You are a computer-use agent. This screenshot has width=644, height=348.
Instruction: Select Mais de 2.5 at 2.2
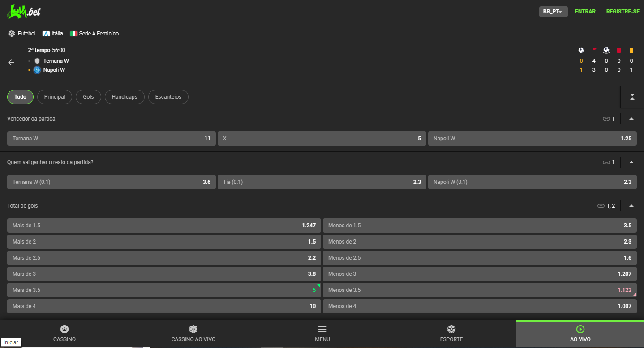(164, 258)
